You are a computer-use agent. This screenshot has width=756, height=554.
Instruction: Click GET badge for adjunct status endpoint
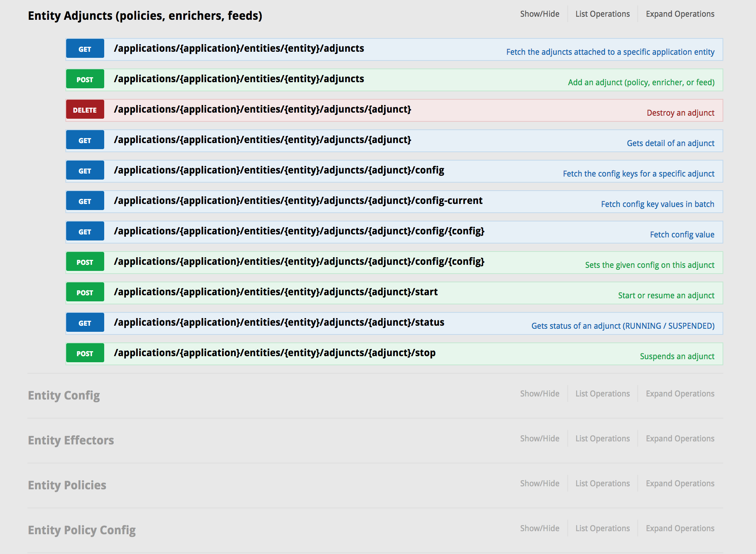pyautogui.click(x=85, y=323)
